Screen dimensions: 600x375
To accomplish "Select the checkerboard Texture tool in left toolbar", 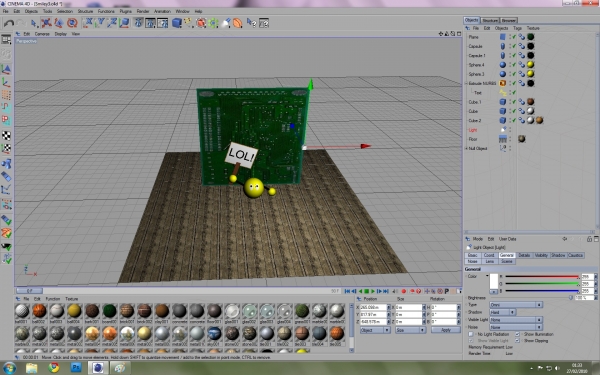I will [x=6, y=135].
